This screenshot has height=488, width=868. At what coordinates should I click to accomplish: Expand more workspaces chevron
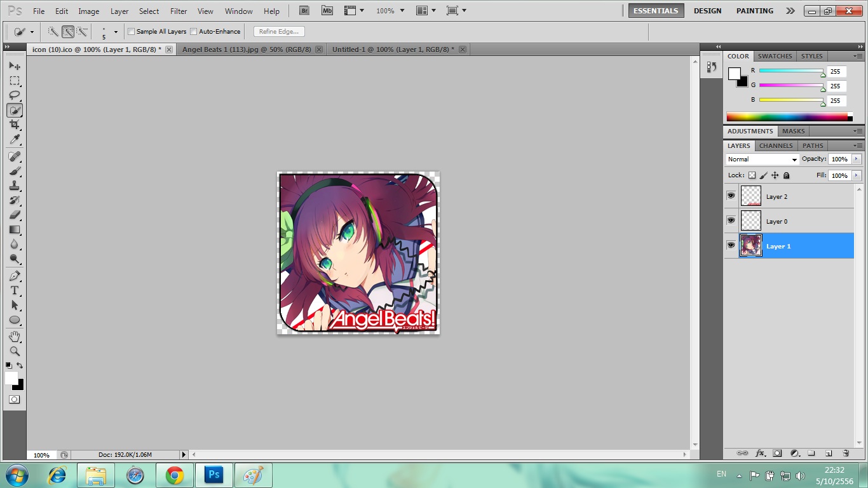[790, 11]
